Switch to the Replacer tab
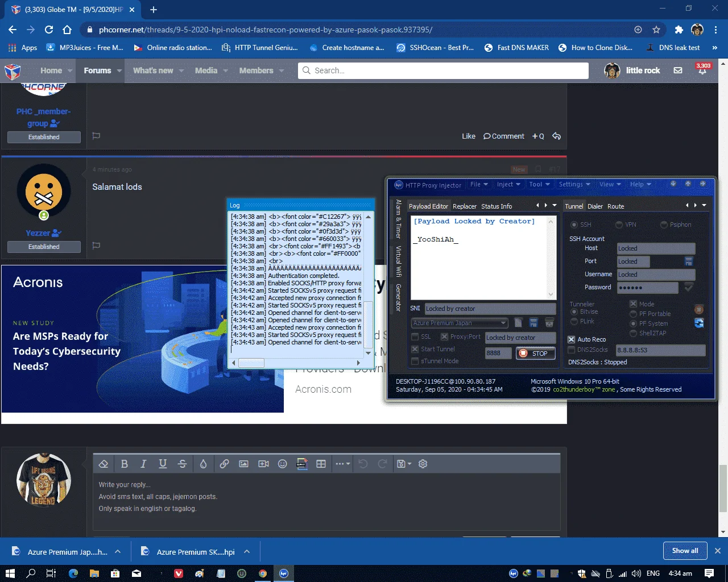This screenshot has width=728, height=582. [465, 206]
